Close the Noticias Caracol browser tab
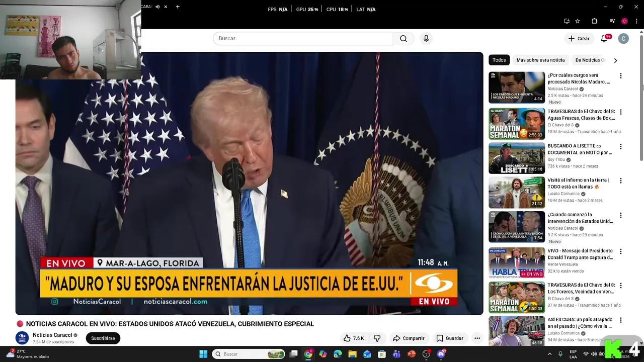 pos(166,7)
